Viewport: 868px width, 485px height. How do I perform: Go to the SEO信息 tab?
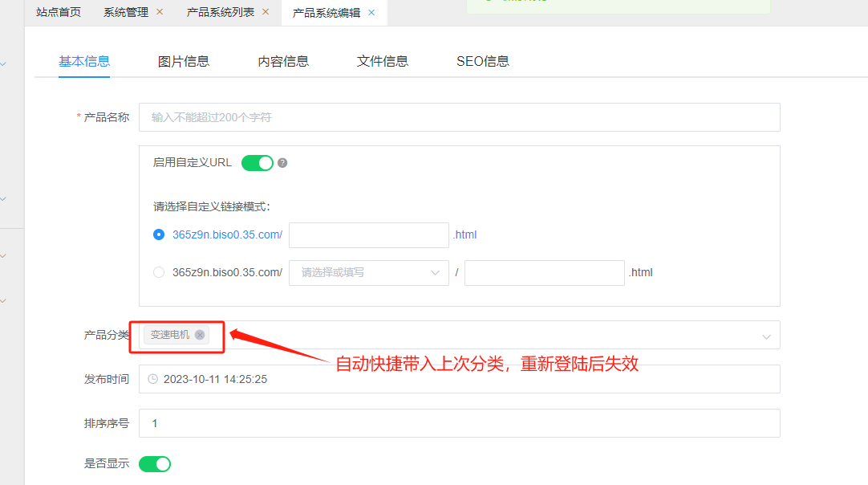[483, 61]
